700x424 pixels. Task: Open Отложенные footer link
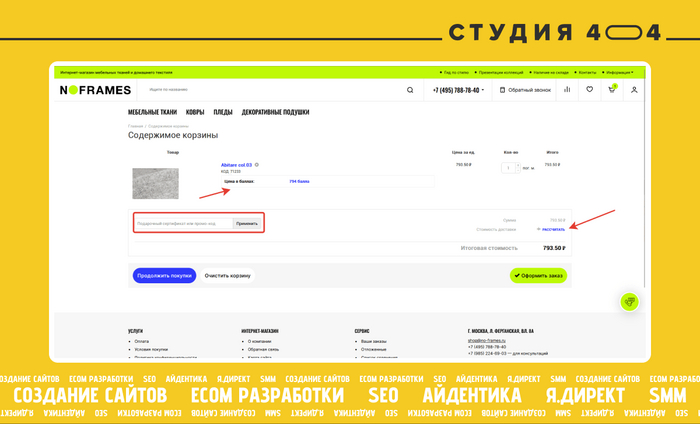[374, 349]
